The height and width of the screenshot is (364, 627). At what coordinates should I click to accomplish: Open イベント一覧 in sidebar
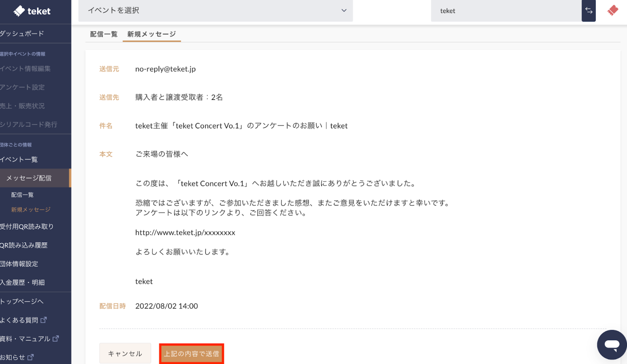point(19,160)
